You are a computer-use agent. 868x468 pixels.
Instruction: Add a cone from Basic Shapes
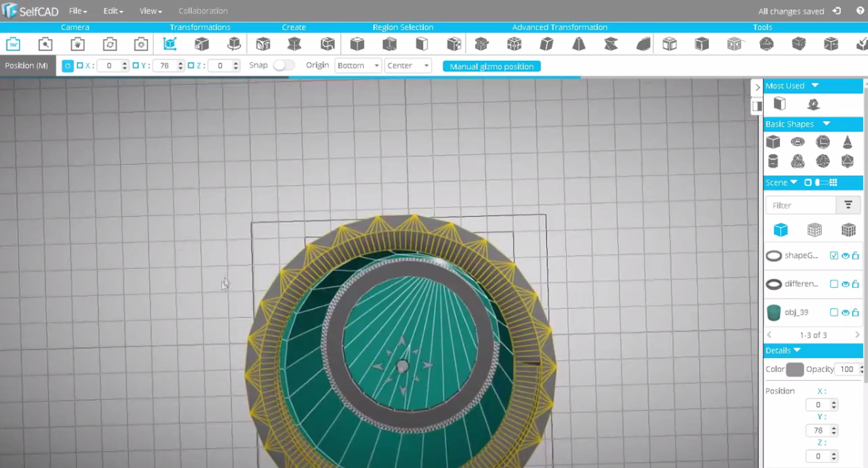click(847, 142)
